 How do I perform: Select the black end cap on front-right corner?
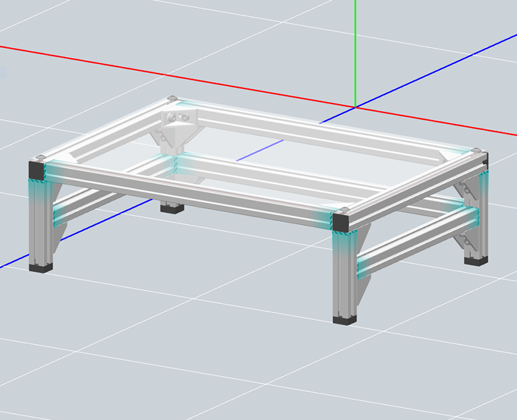click(341, 222)
